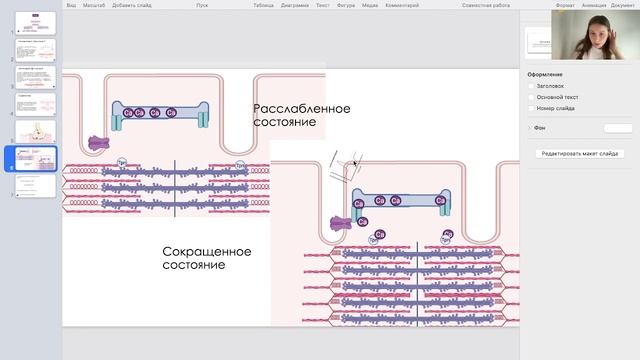
Task: Open the Масштаб zoom control
Action: point(94,5)
